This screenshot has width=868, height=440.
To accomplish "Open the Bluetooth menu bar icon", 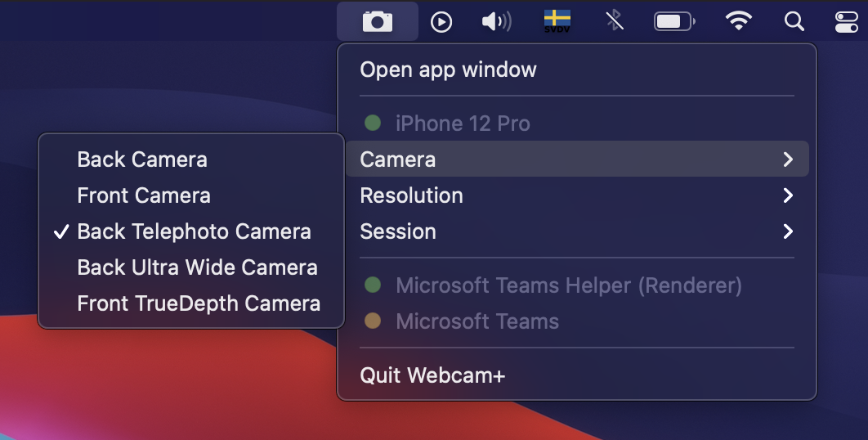I will point(614,21).
